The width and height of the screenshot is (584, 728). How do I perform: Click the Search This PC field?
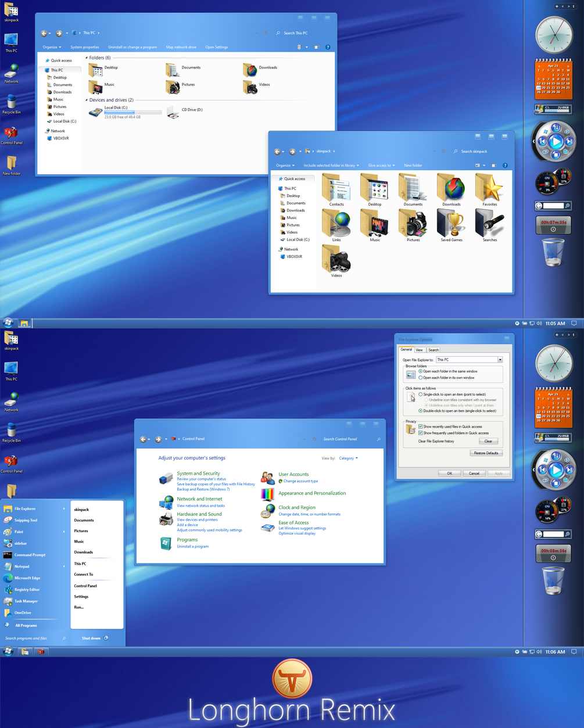(x=303, y=33)
